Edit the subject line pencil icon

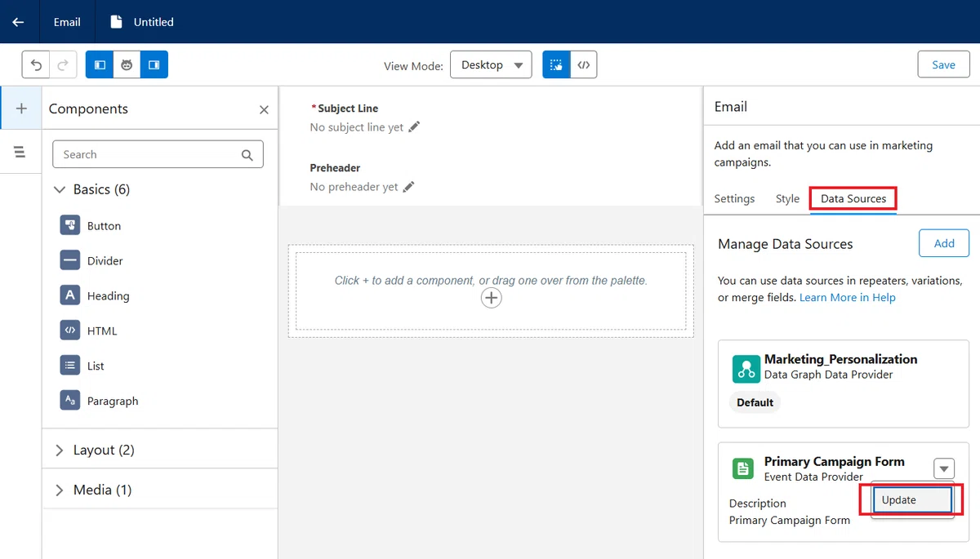click(414, 126)
